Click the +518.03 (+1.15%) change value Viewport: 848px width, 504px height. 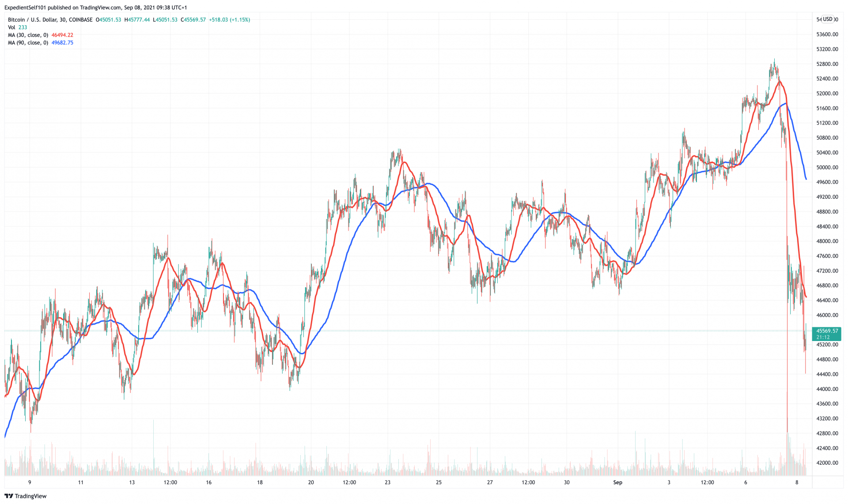(229, 20)
